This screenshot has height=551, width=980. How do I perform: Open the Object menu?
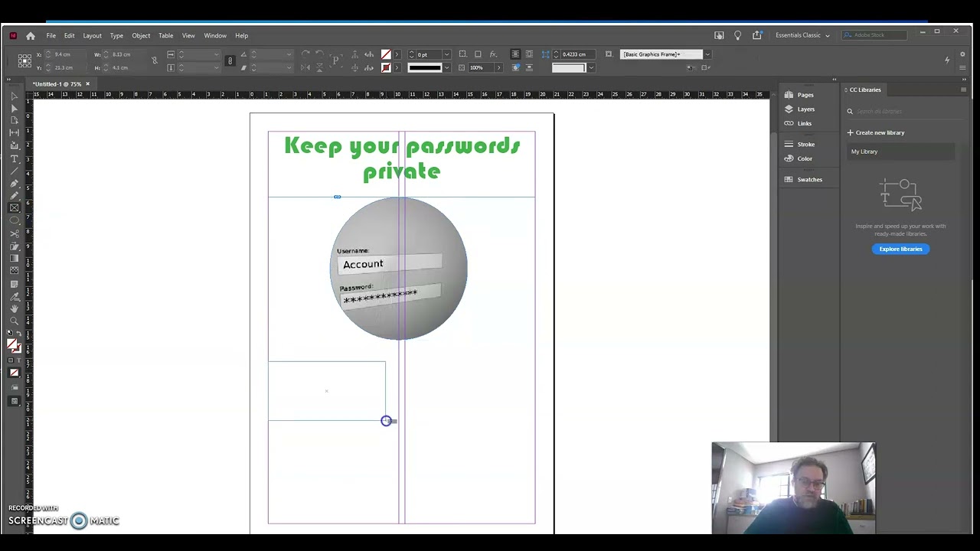click(x=141, y=35)
